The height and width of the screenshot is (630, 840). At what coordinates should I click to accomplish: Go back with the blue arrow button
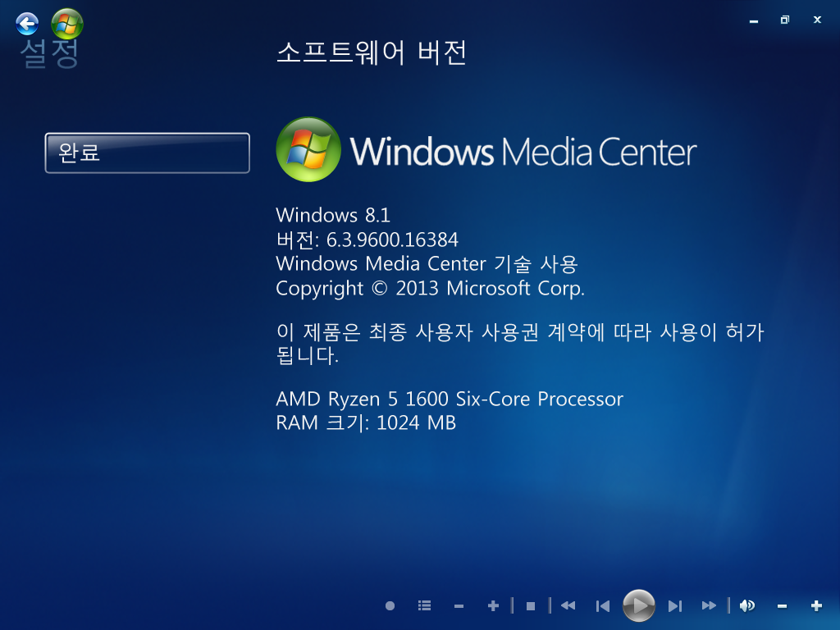pos(27,24)
